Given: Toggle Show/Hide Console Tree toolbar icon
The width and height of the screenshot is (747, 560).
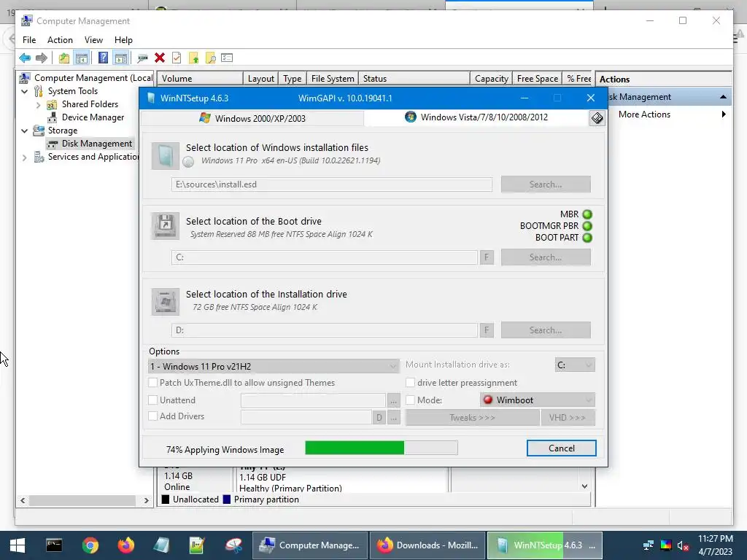Looking at the screenshot, I should [x=82, y=58].
